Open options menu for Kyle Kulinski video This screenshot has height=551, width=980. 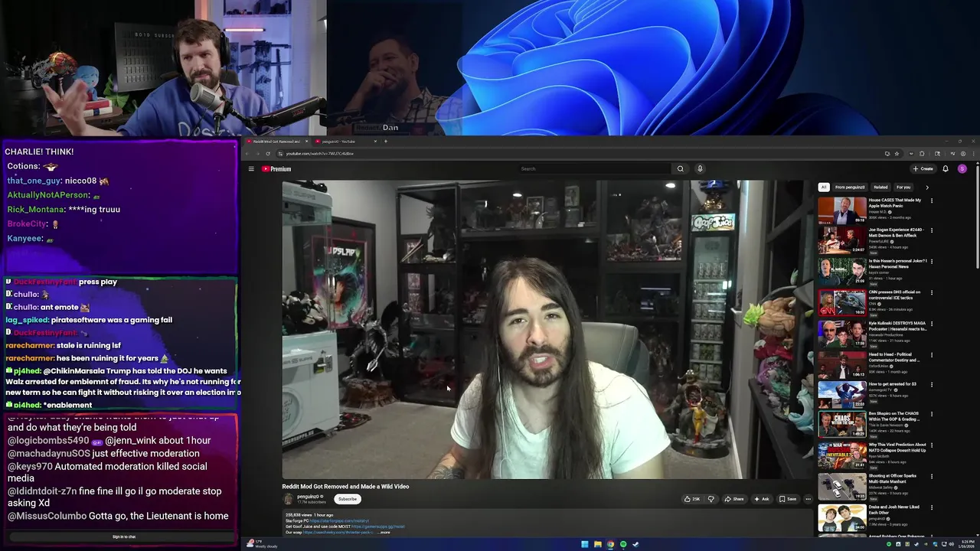pos(932,324)
